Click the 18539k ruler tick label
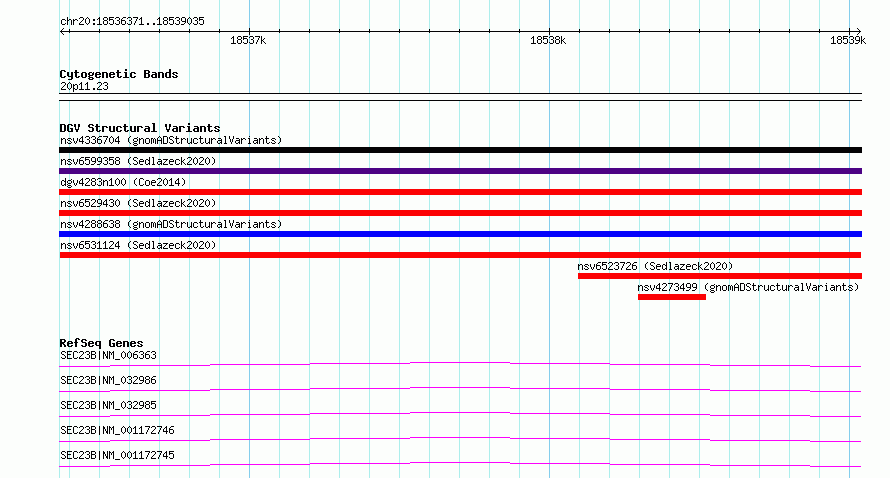890x478 pixels. pyautogui.click(x=848, y=40)
